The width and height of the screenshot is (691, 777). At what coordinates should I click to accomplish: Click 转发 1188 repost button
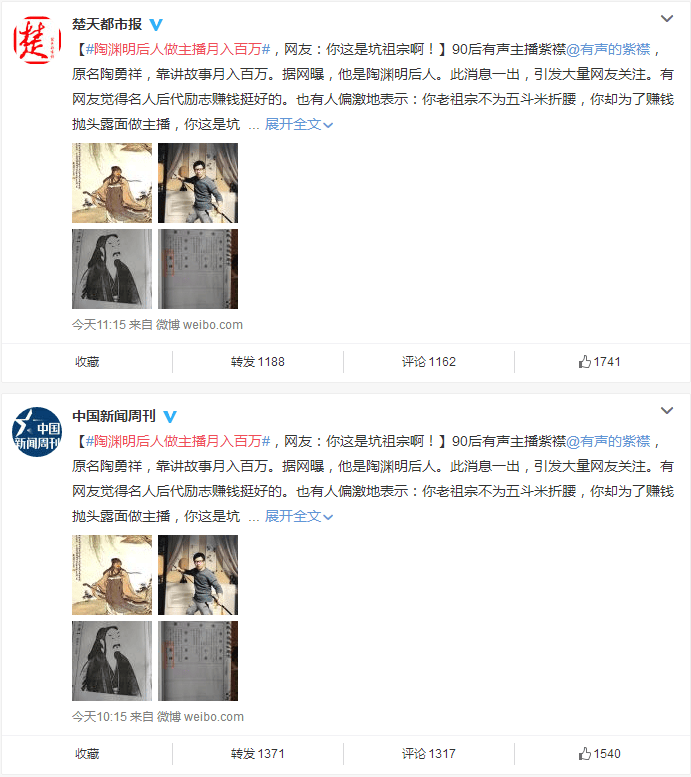pos(258,362)
